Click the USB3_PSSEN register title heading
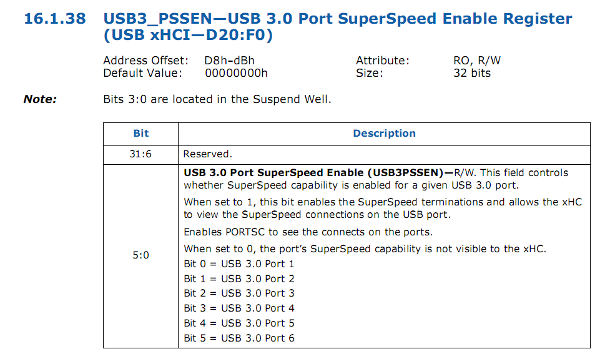 click(x=337, y=27)
